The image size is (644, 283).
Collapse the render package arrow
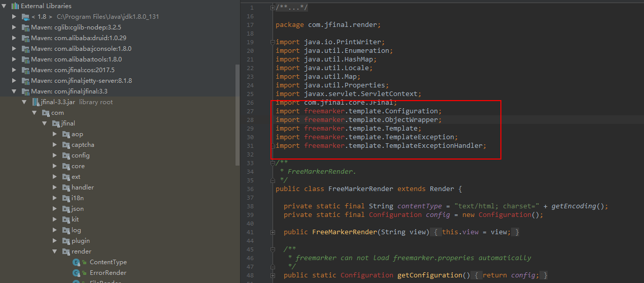[55, 251]
